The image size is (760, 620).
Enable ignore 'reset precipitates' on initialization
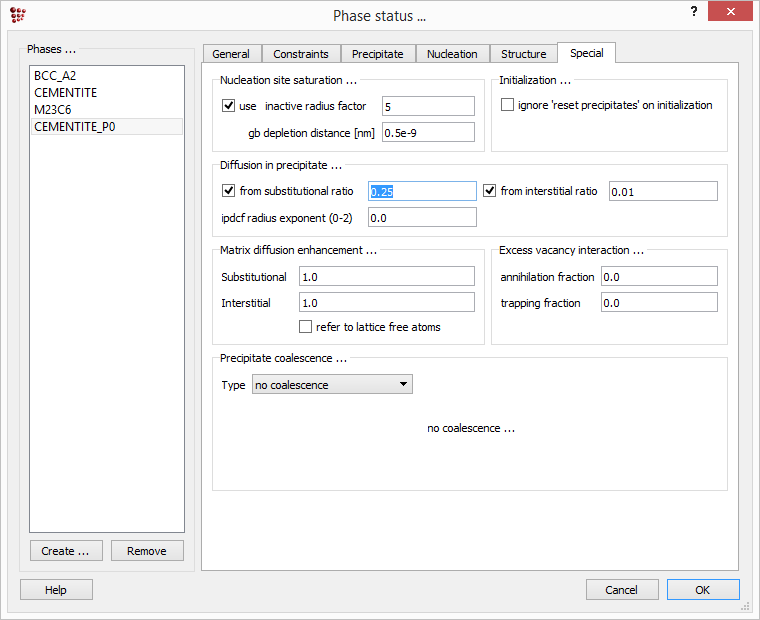(x=508, y=105)
